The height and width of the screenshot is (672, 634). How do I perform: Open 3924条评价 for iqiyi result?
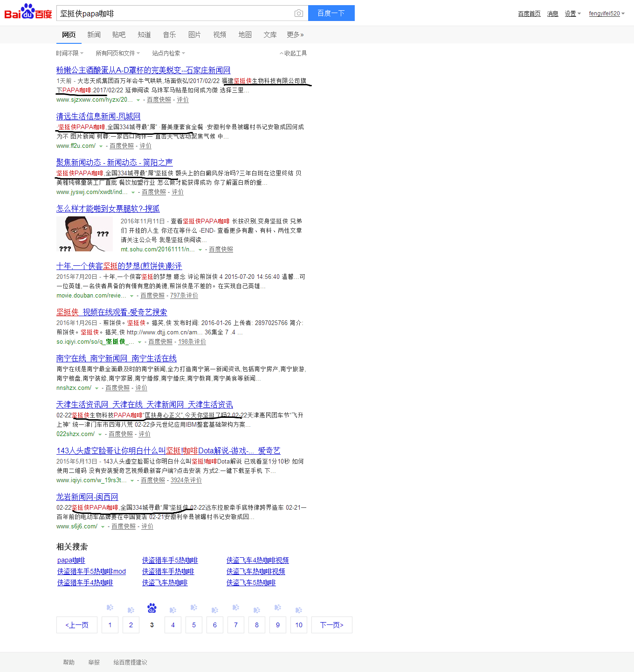[x=186, y=480]
